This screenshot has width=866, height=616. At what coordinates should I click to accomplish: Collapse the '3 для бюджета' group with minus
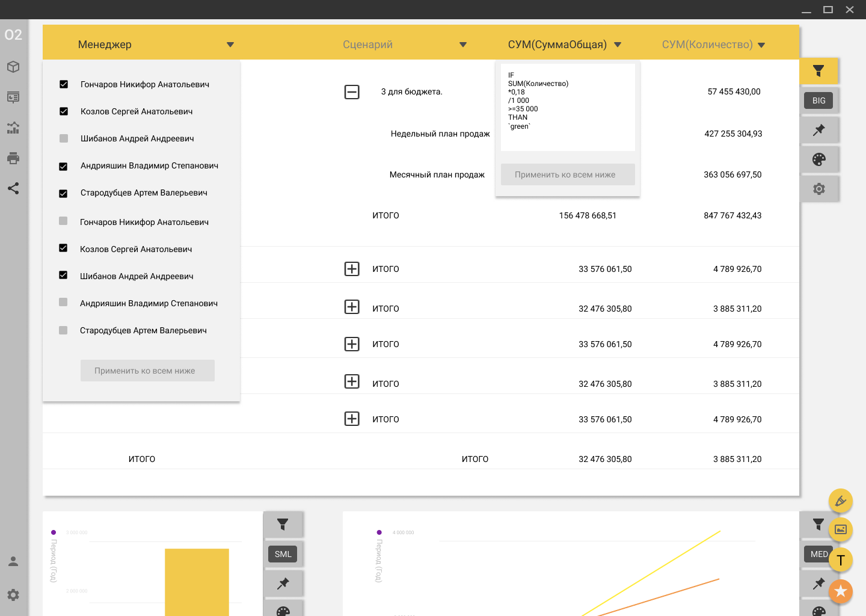[352, 92]
